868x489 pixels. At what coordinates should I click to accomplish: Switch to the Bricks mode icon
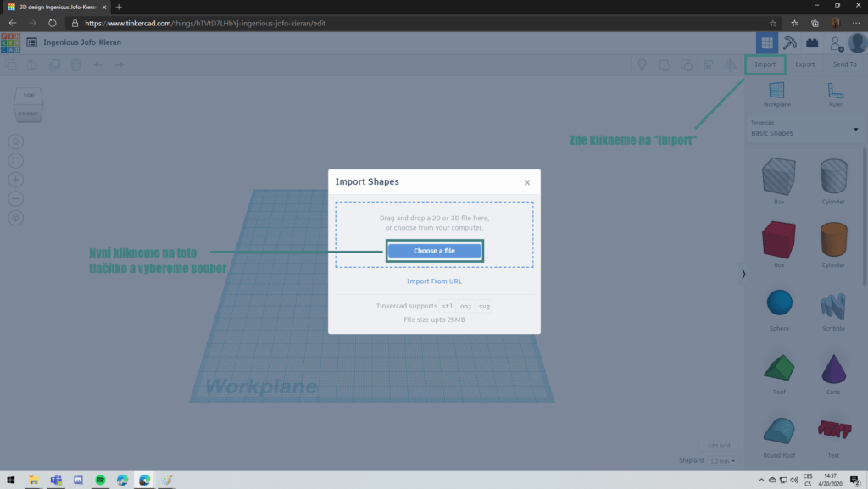[x=812, y=42]
